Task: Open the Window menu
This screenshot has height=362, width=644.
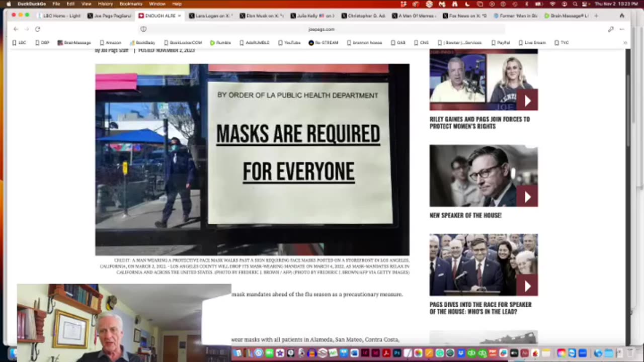Action: point(157,4)
